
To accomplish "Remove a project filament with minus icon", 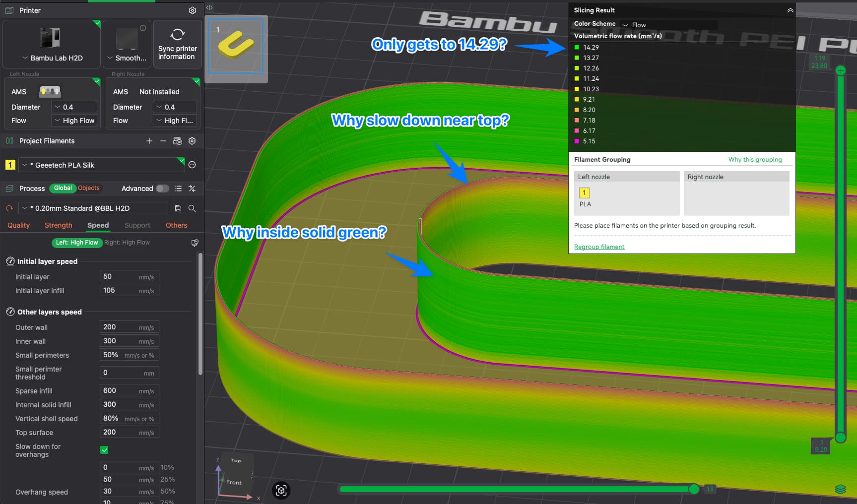I will [x=163, y=141].
